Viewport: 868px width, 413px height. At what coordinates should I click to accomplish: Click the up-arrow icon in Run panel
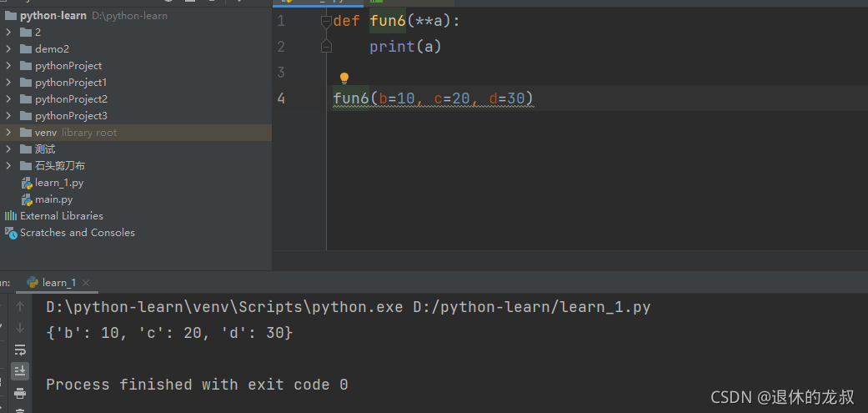pyautogui.click(x=20, y=306)
